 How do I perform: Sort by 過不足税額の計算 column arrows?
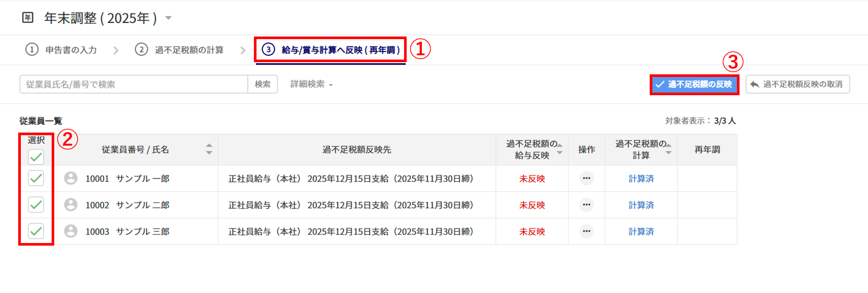pos(669,149)
